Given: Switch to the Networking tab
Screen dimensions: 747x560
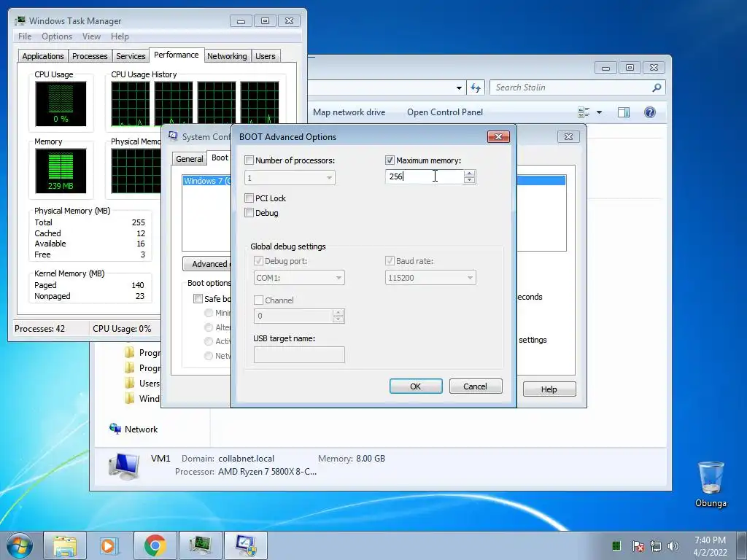Looking at the screenshot, I should pos(228,56).
